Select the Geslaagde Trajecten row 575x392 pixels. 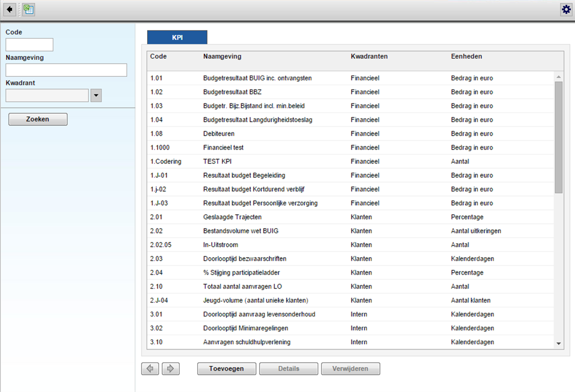232,217
